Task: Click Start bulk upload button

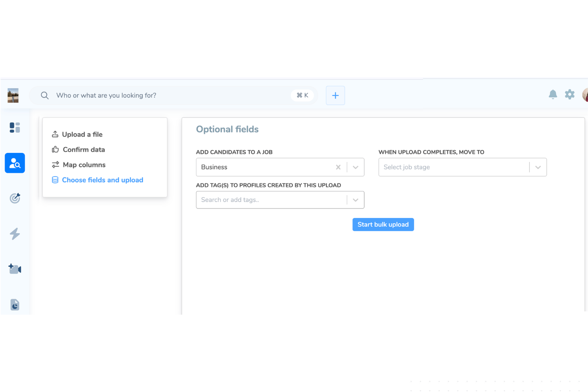Action: (x=383, y=224)
